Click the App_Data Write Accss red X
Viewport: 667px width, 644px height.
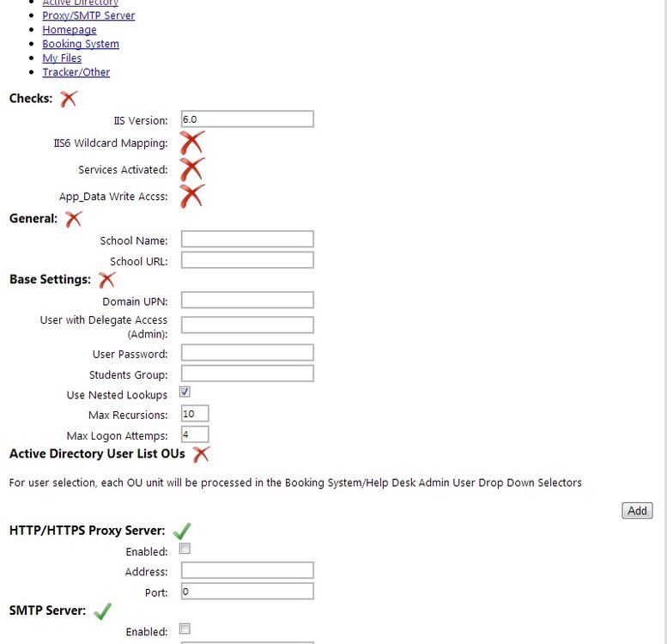pos(192,196)
